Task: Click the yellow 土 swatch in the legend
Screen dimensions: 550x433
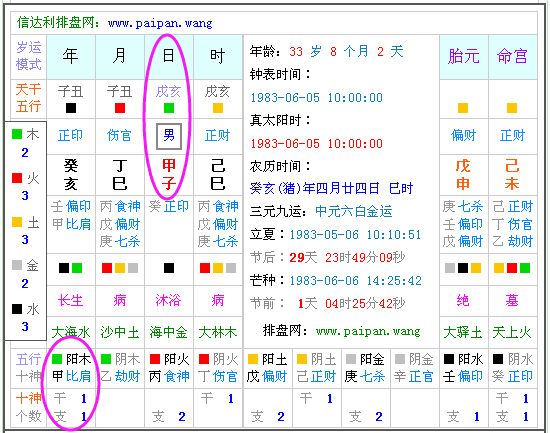Action: (17, 222)
